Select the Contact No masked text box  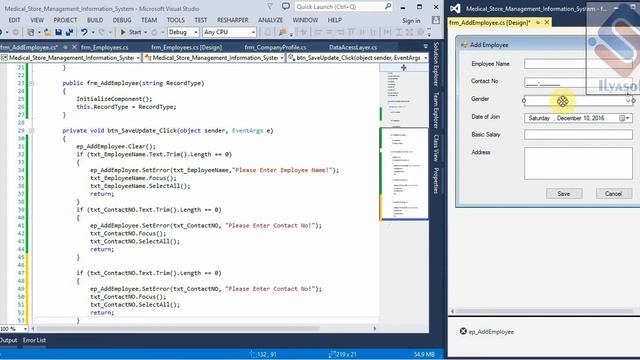point(578,82)
